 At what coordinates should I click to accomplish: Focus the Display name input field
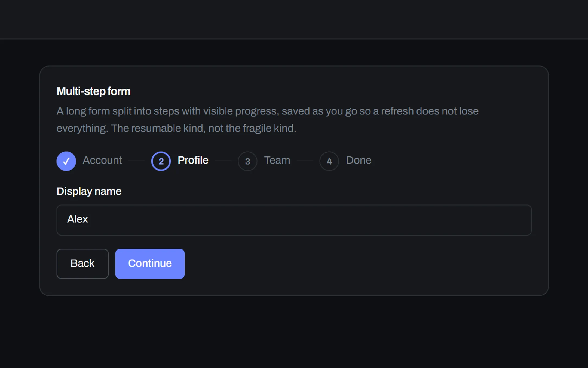pyautogui.click(x=294, y=220)
